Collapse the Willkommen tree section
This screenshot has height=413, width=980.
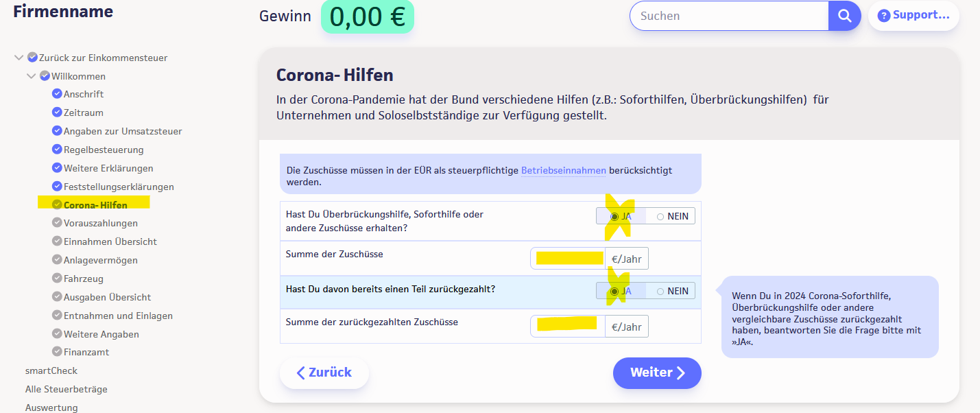click(x=32, y=76)
